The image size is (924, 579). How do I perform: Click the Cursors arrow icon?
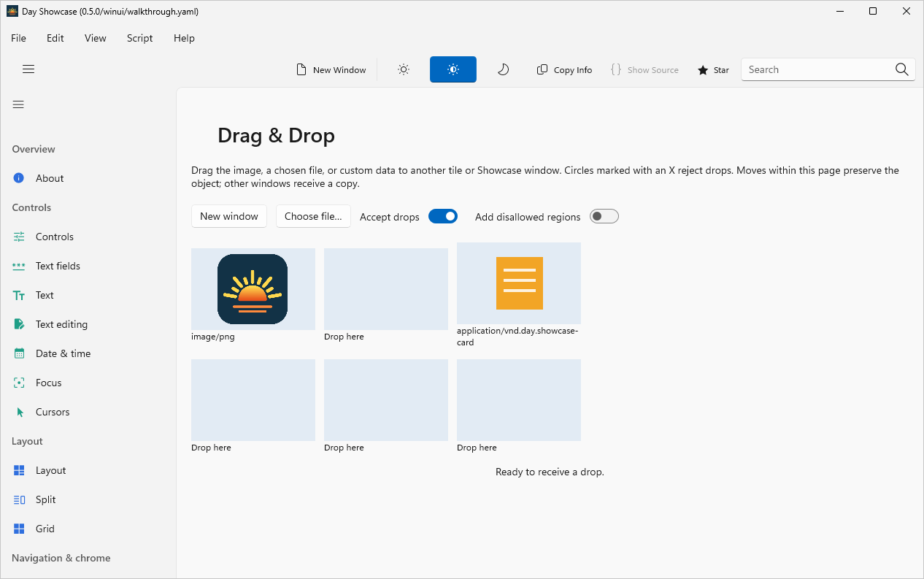20,412
